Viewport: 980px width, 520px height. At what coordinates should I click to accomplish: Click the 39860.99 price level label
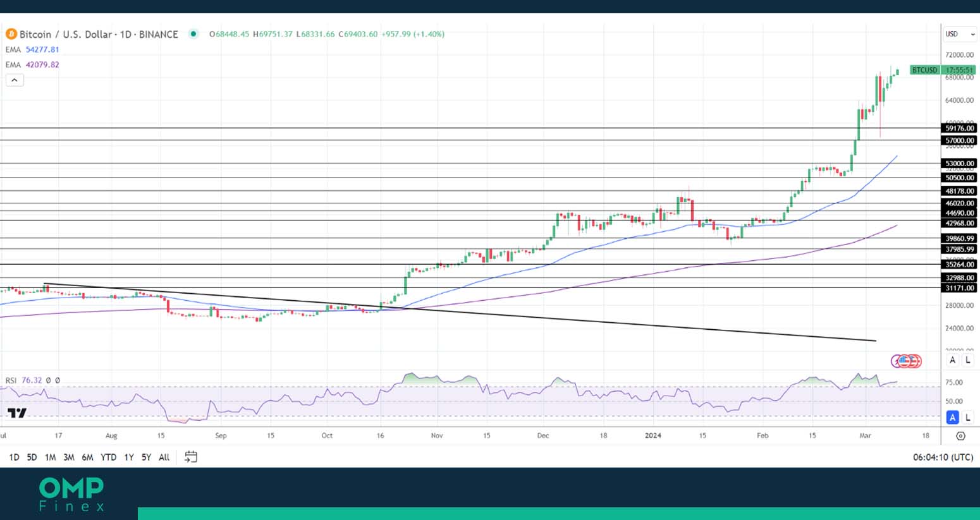coord(959,239)
